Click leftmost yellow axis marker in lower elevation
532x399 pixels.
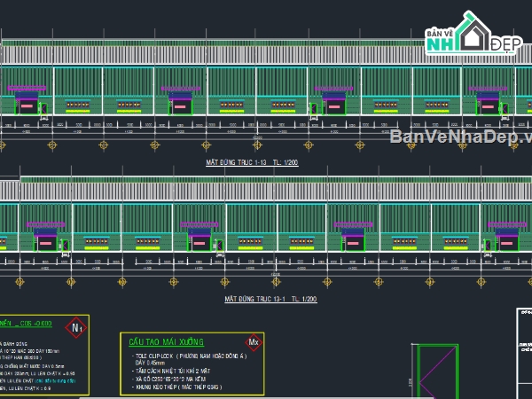point(20,280)
